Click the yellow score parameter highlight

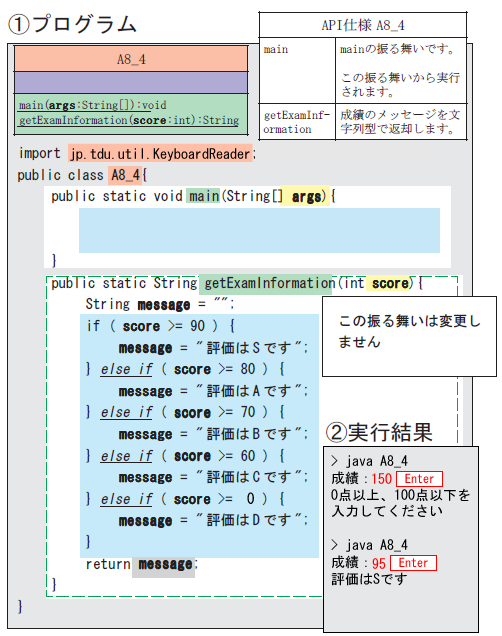coord(390,283)
